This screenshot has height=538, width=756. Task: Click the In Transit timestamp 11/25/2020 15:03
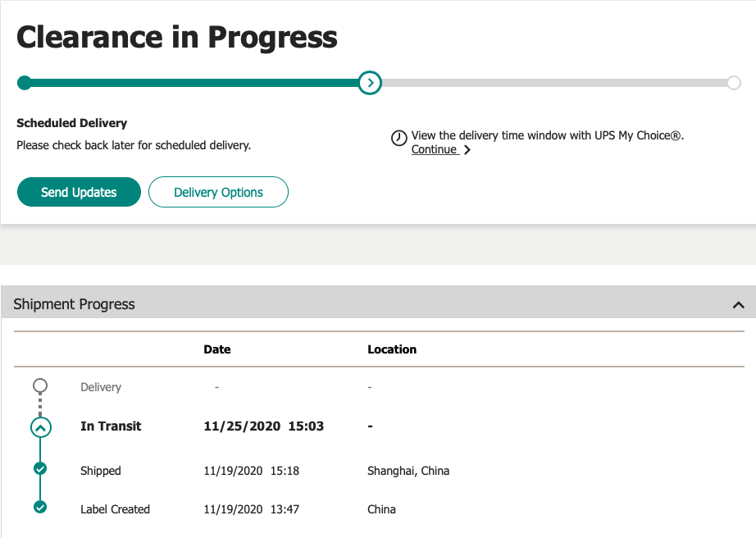click(263, 426)
